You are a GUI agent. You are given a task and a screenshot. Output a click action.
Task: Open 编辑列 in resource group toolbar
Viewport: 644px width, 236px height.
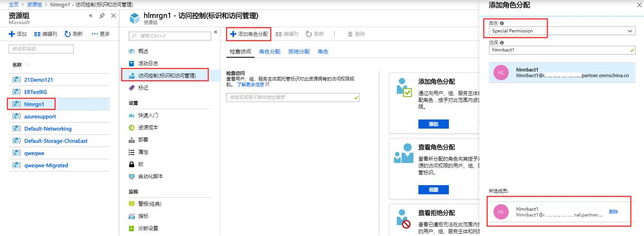tap(46, 34)
